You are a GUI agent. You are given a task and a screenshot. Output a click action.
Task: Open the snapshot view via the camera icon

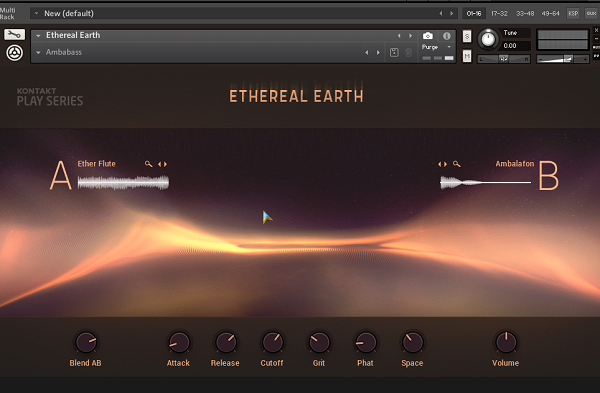[x=428, y=36]
